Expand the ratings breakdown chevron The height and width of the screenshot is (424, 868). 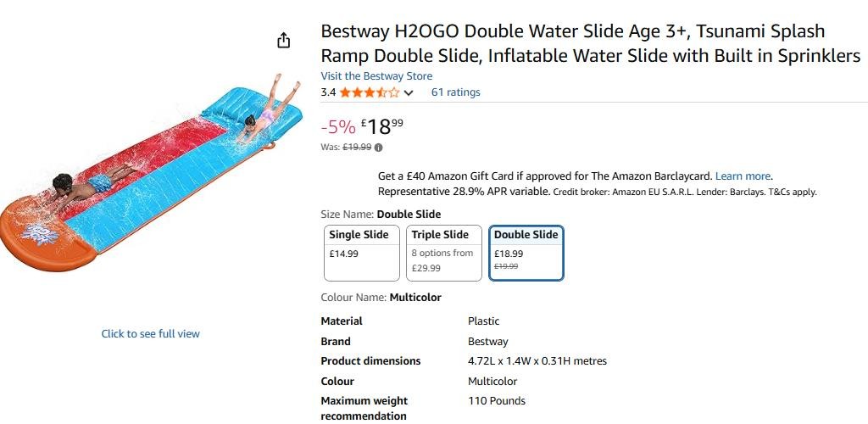[409, 93]
